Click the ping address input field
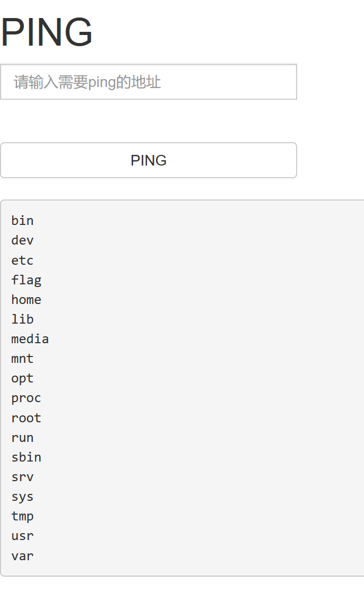The height and width of the screenshot is (600, 364). click(x=149, y=82)
